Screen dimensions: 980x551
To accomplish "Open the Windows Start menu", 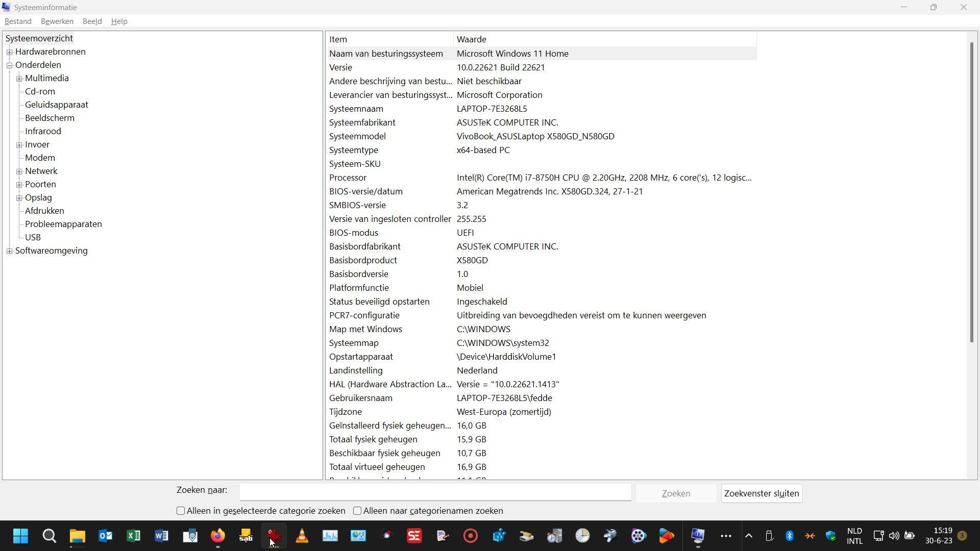I will (x=21, y=536).
